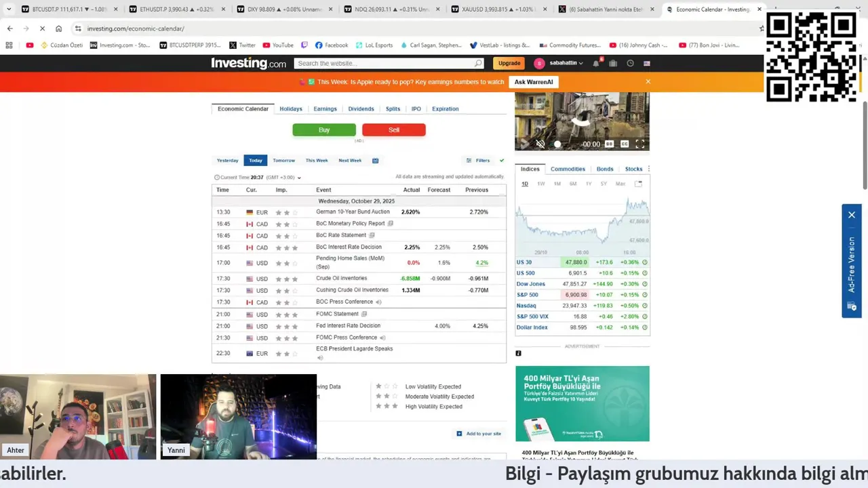Image resolution: width=868 pixels, height=488 pixels.
Task: Open the US flag language selector
Action: (647, 63)
